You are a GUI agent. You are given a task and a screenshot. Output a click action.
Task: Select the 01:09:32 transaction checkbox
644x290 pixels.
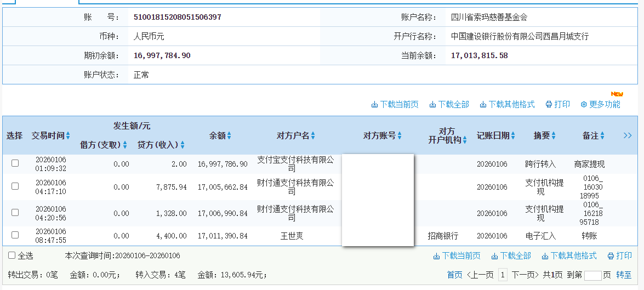coord(15,163)
